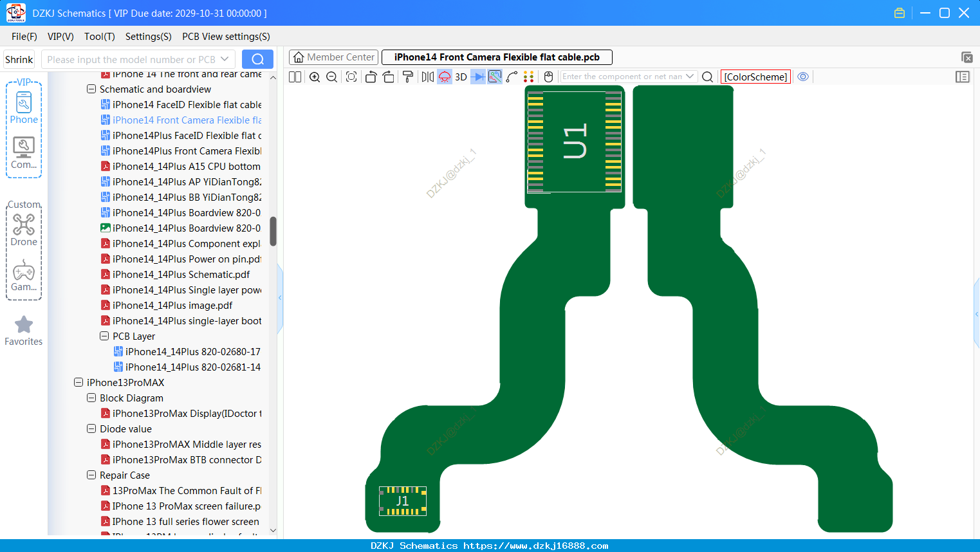Click the yellow briefcase icon in title bar

click(x=900, y=13)
